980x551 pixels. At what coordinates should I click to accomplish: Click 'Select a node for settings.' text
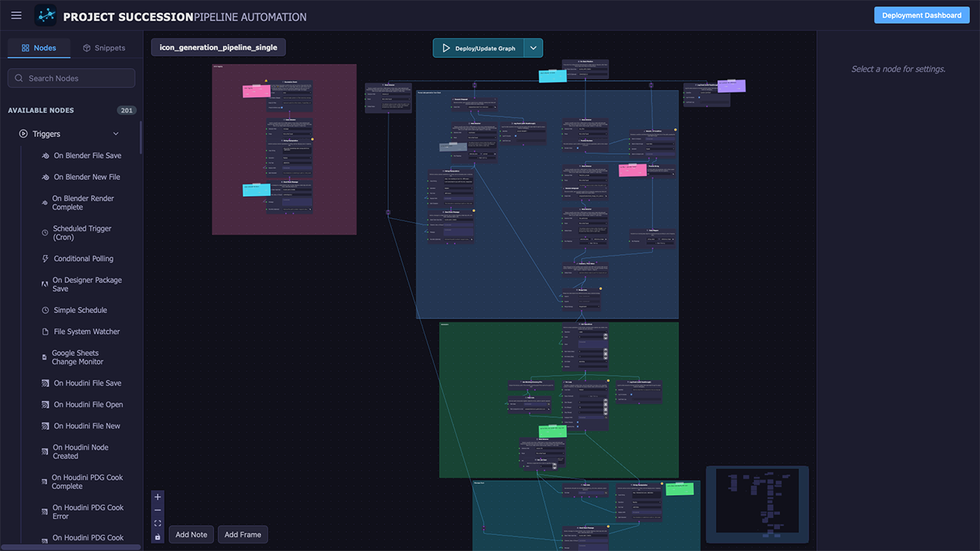pos(898,69)
